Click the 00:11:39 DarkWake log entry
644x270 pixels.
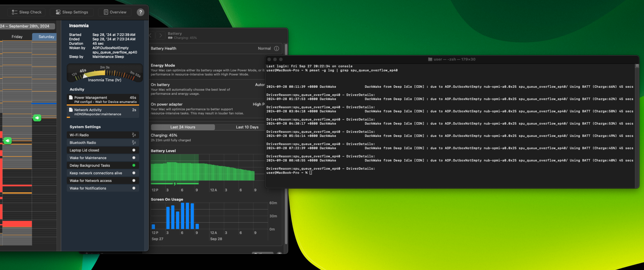(450, 87)
